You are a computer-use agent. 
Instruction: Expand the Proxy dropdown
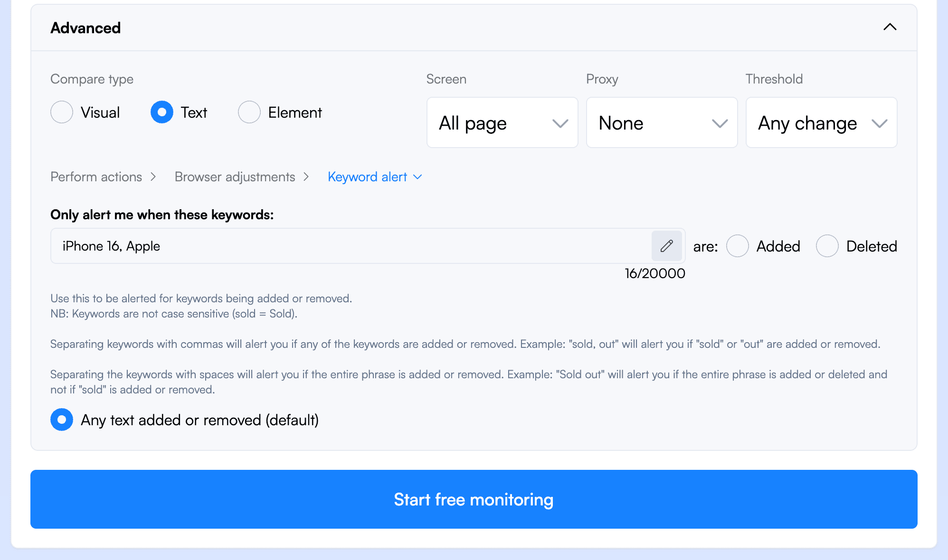(662, 122)
